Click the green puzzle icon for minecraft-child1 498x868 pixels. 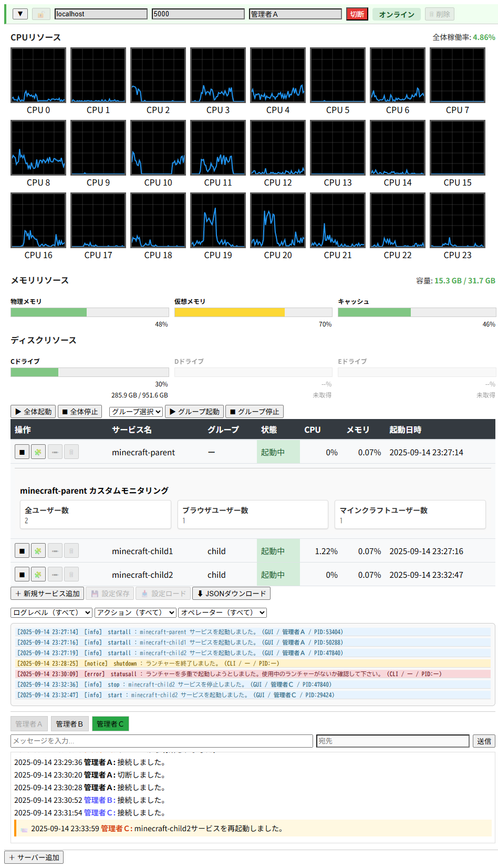[38, 551]
